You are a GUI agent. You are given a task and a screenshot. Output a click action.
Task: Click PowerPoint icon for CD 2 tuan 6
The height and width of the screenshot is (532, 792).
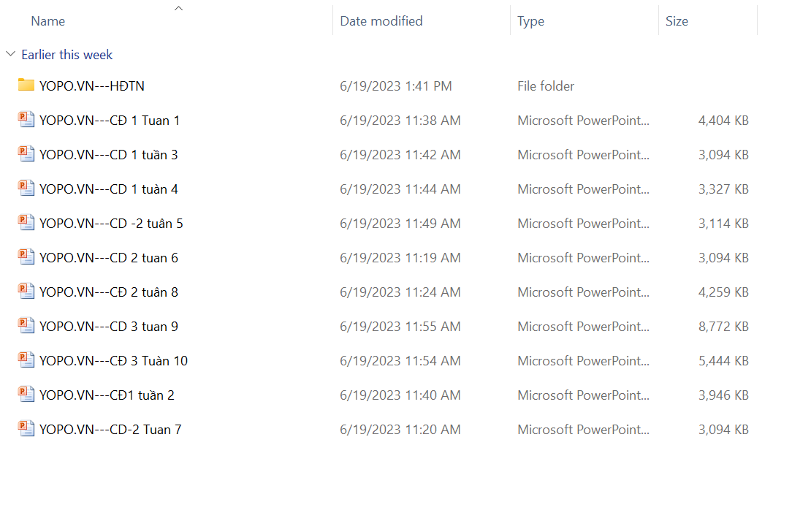coord(26,257)
